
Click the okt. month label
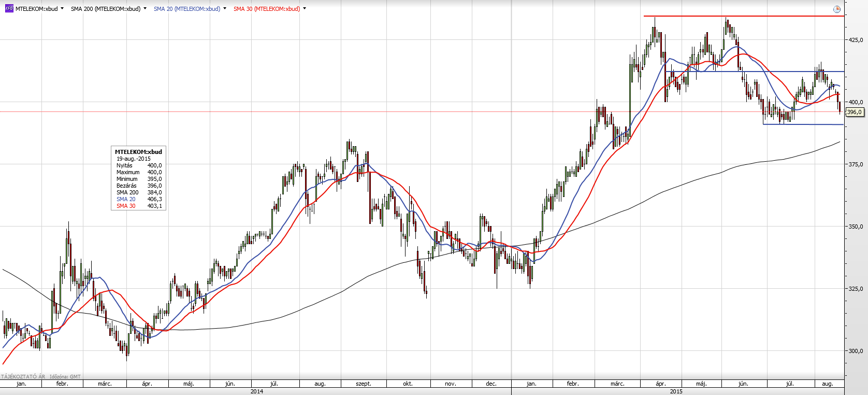pos(408,384)
